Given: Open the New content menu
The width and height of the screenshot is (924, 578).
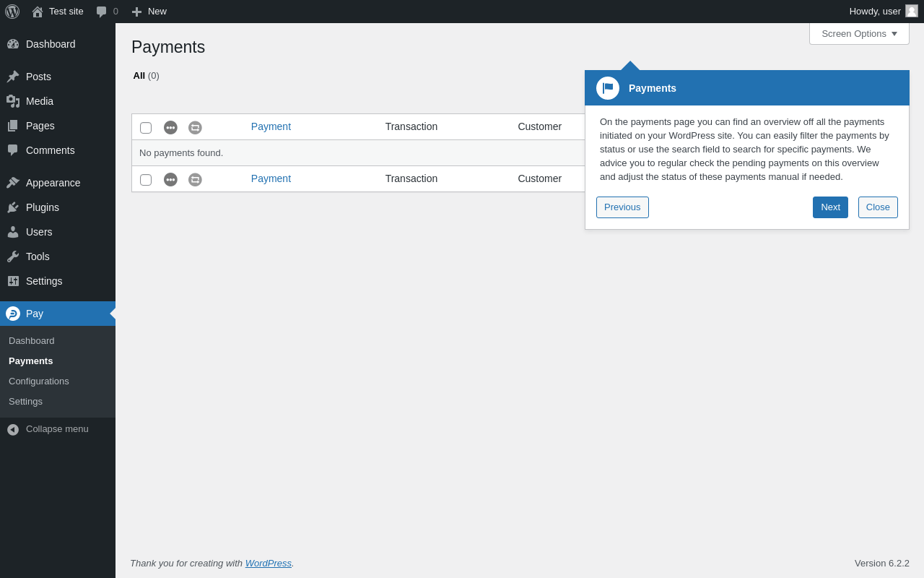Looking at the screenshot, I should pos(149,12).
